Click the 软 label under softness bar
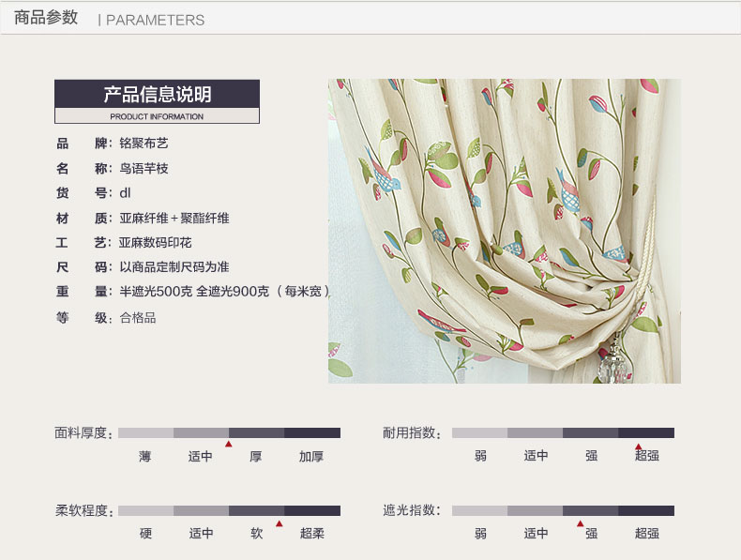 click(x=257, y=534)
